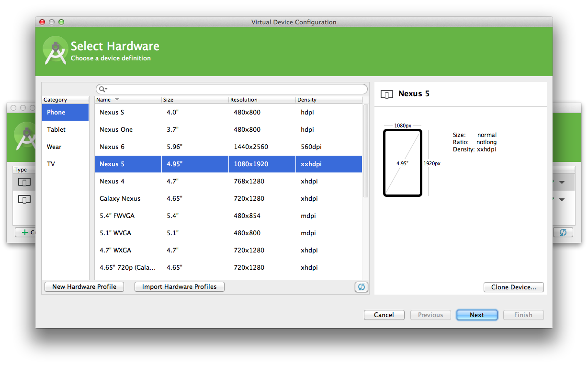Click the Android Studio logo in the header
The height and width of the screenshot is (366, 588).
pyautogui.click(x=55, y=50)
